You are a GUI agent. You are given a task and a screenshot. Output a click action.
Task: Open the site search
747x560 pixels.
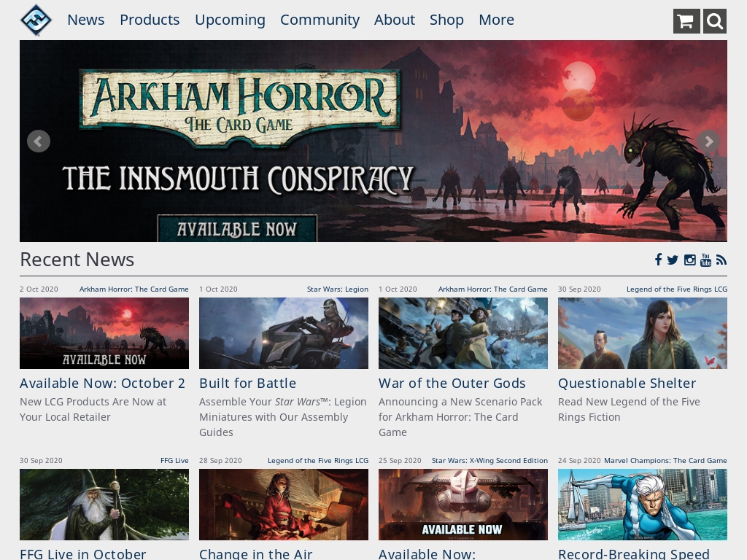point(714,21)
